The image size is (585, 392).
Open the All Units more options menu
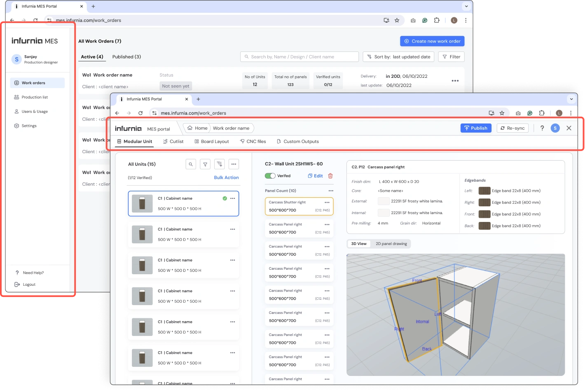click(234, 164)
